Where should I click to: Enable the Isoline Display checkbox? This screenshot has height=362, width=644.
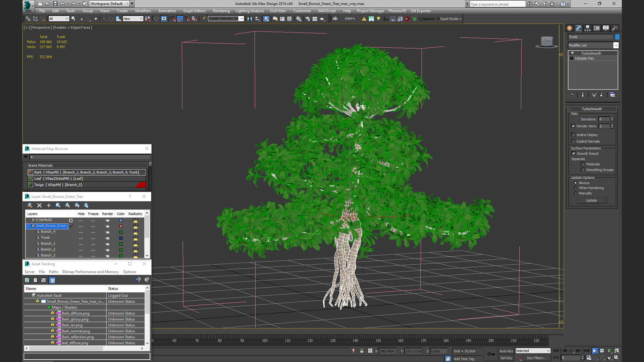[573, 135]
